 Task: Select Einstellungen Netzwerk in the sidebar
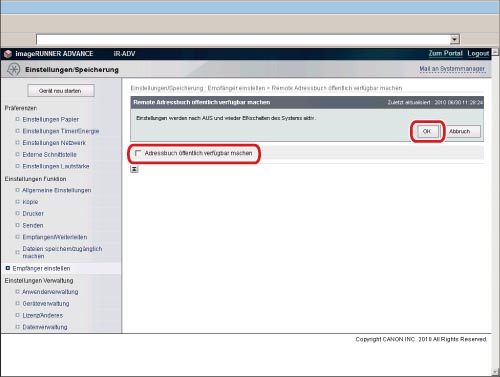tap(54, 143)
